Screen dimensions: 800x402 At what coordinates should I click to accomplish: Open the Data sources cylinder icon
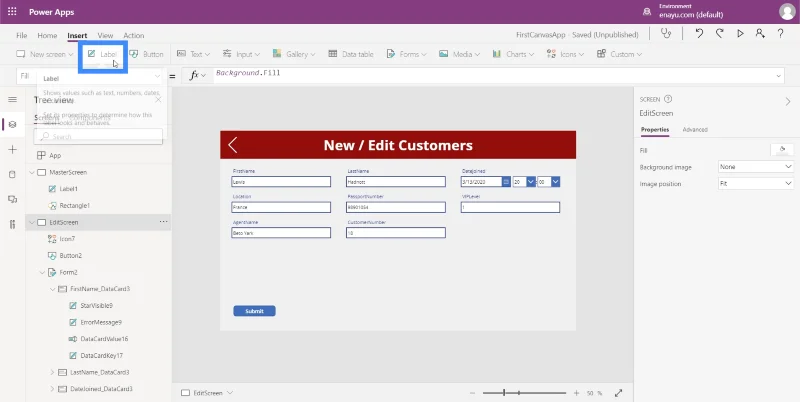13,174
